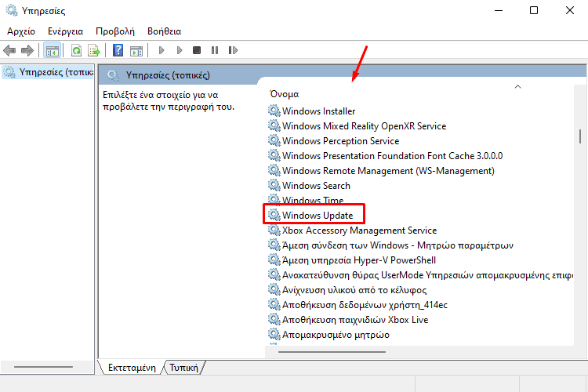Click the Pause service icon

pyautogui.click(x=215, y=50)
